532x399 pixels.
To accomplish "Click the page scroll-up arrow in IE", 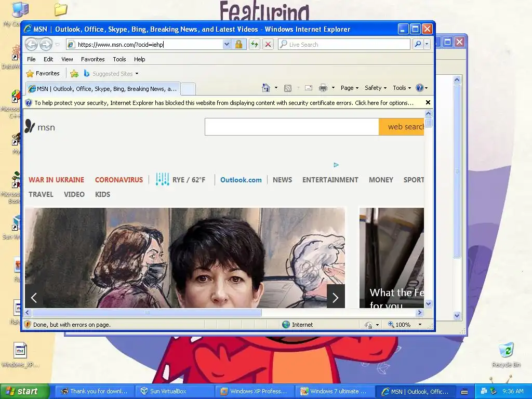I will click(428, 113).
